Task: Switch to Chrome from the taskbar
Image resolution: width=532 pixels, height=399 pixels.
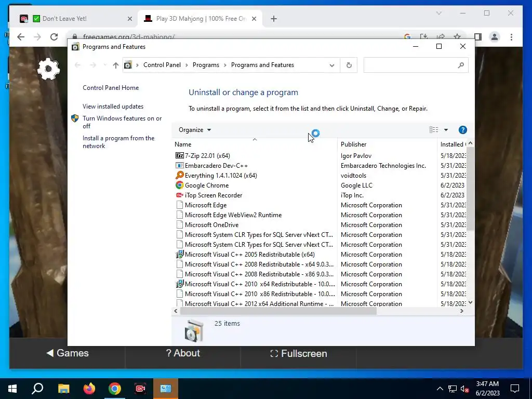Action: pos(115,389)
